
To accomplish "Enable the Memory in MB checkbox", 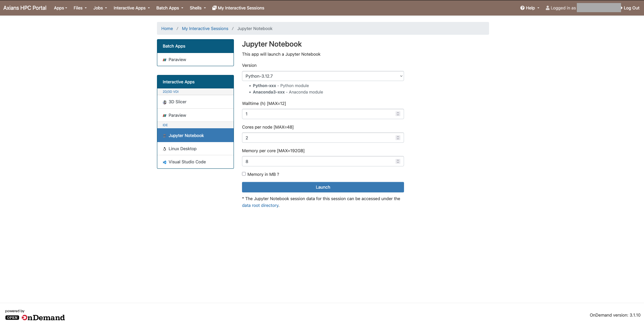I will [244, 174].
